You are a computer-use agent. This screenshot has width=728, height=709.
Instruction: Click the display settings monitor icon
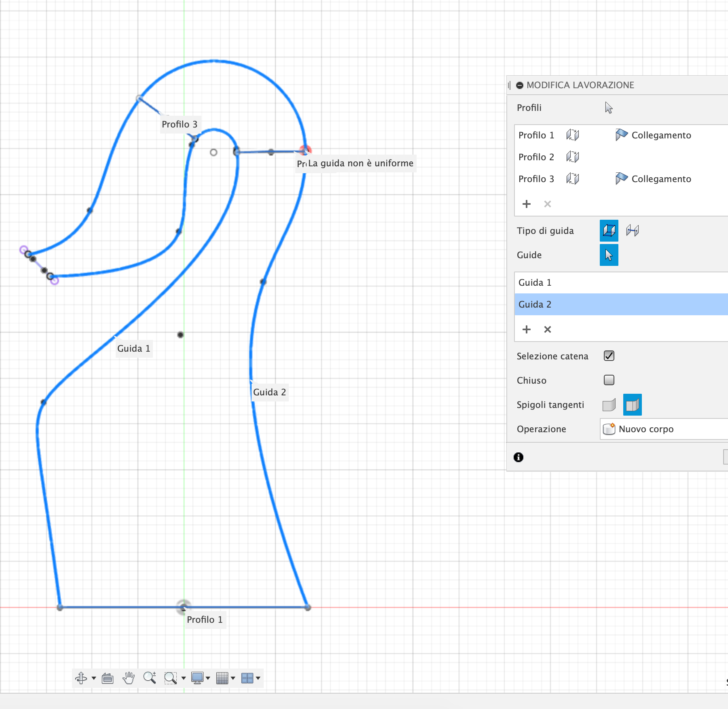[198, 678]
